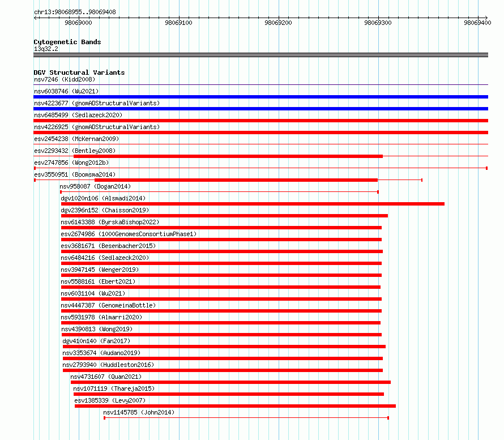The height and width of the screenshot is (440, 504).
Task: Click the thick red bar of esv3550951 (Boomsma2014)
Action: tap(236, 180)
